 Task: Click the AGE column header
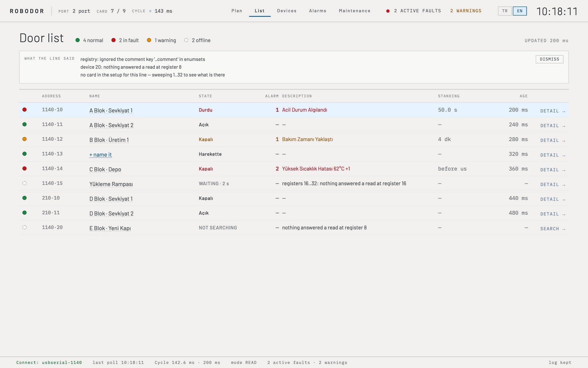click(524, 96)
